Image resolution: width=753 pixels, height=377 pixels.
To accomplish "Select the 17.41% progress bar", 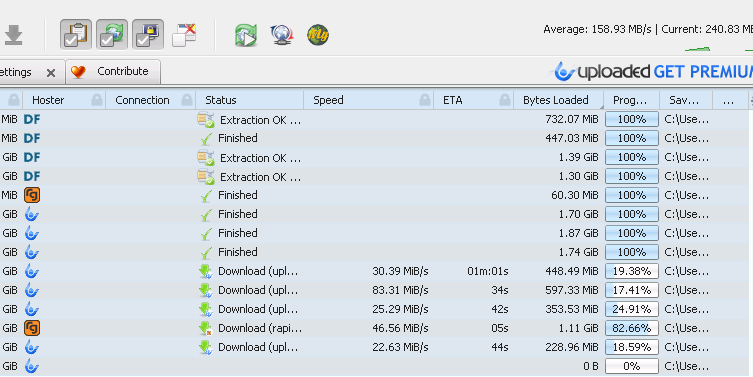I will click(632, 290).
